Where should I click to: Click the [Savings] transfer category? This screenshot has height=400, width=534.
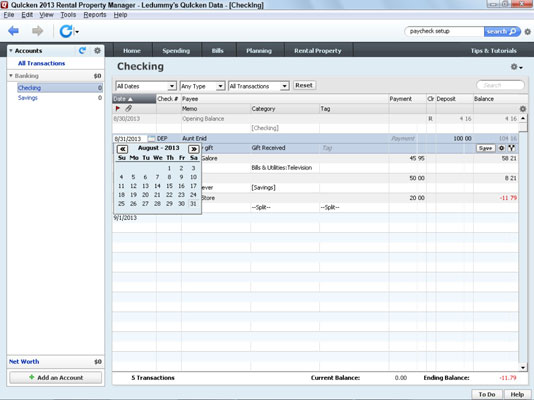[x=263, y=188]
